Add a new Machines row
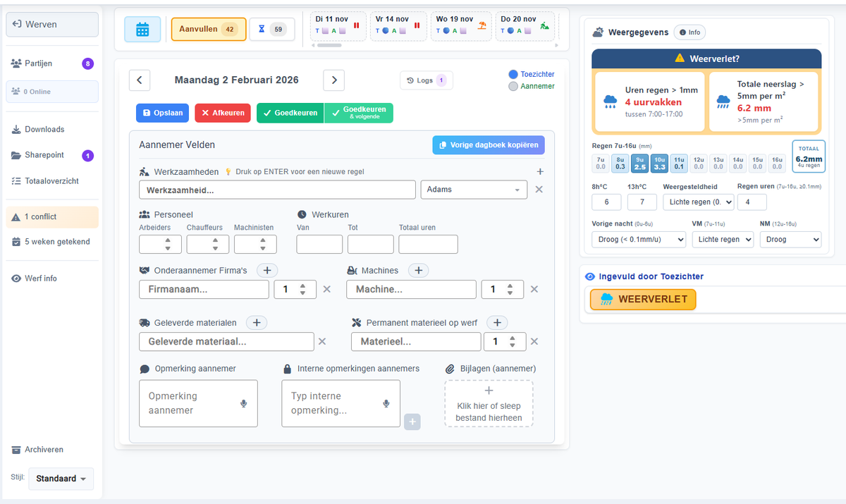Viewport: 846px width, 504px height. coord(418,270)
